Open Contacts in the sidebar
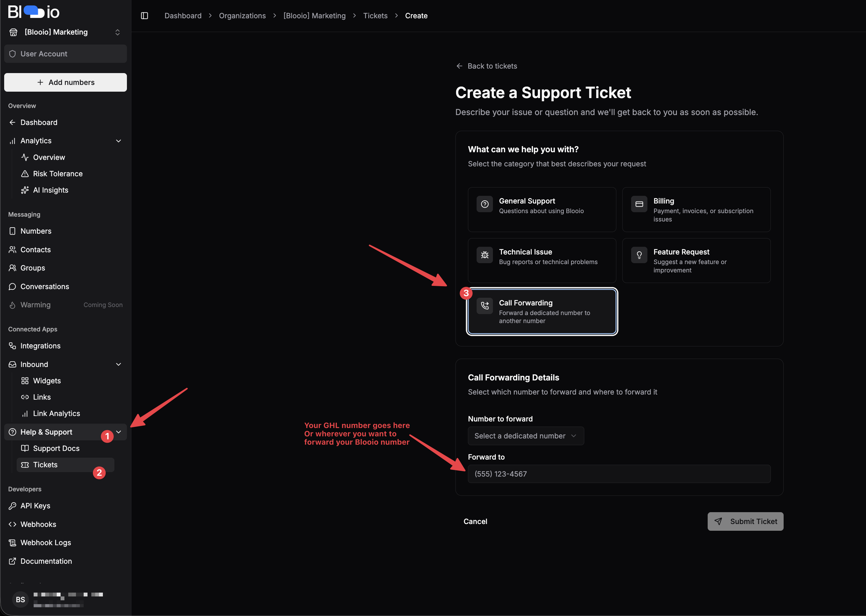 [65, 249]
